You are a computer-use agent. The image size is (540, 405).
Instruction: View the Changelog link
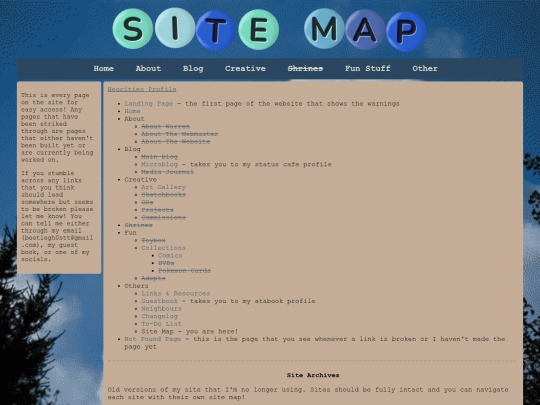(159, 316)
